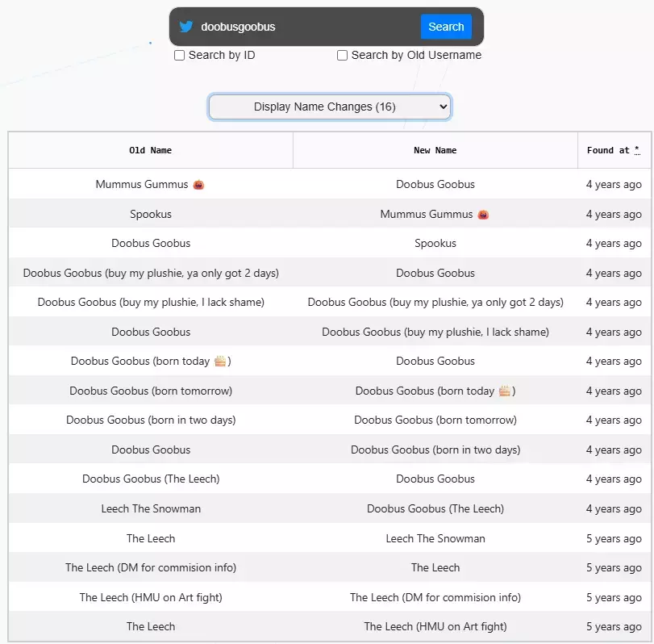Select the Search by ID label text

pyautogui.click(x=222, y=55)
